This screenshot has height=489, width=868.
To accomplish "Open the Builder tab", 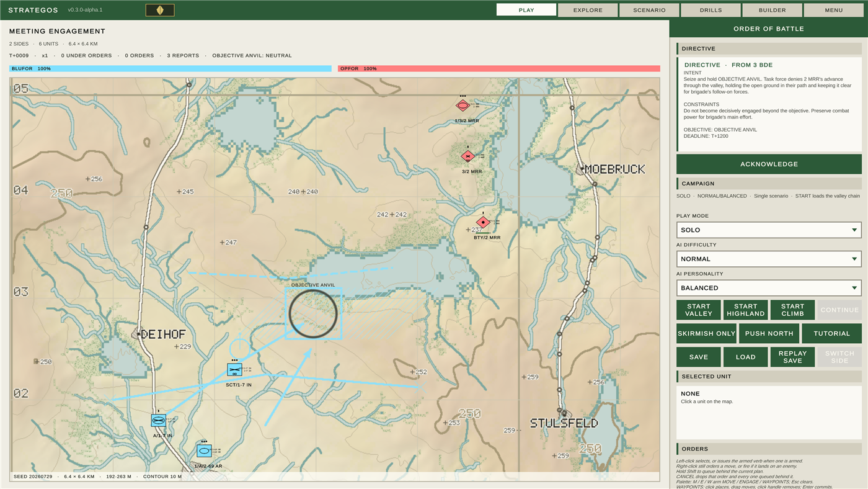I will tap(772, 10).
